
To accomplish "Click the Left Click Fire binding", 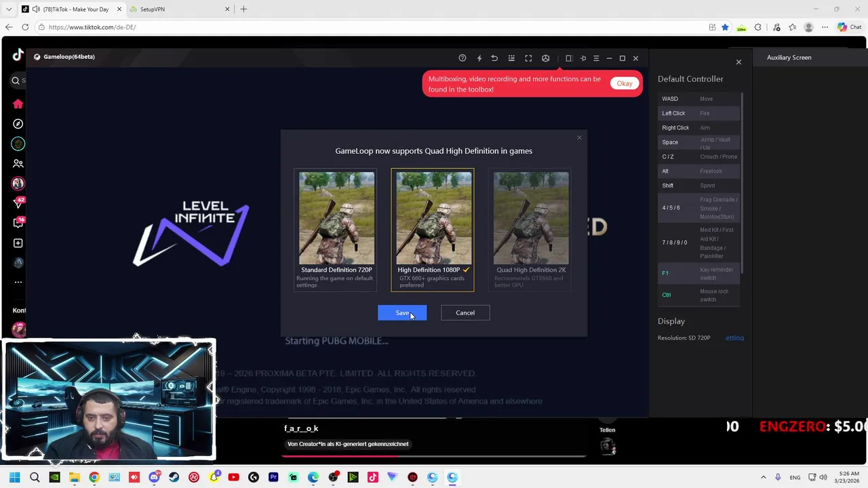I will (698, 113).
